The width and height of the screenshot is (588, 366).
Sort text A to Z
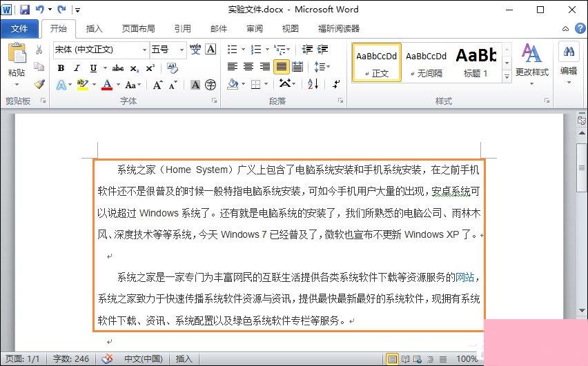[313, 84]
